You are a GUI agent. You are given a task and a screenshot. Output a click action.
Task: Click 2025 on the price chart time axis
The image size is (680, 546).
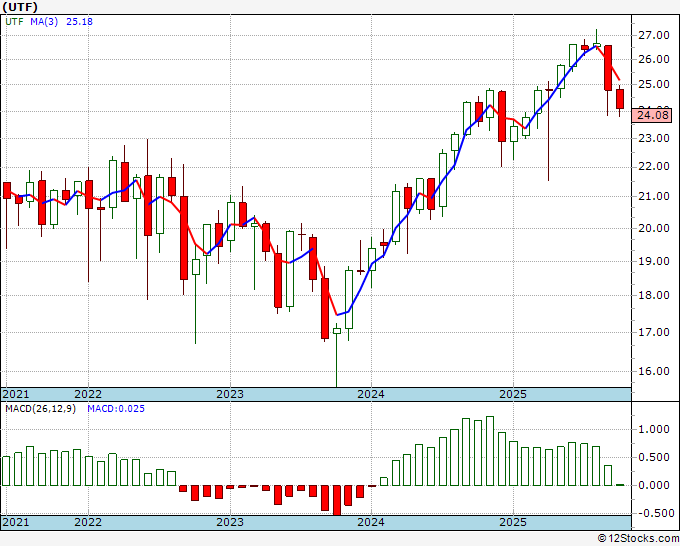[513, 394]
